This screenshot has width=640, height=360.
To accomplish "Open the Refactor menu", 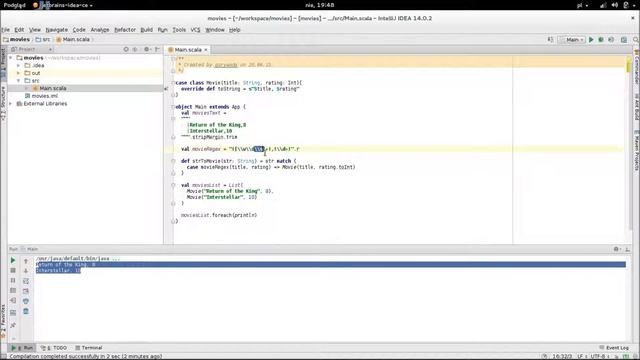I will (125, 30).
